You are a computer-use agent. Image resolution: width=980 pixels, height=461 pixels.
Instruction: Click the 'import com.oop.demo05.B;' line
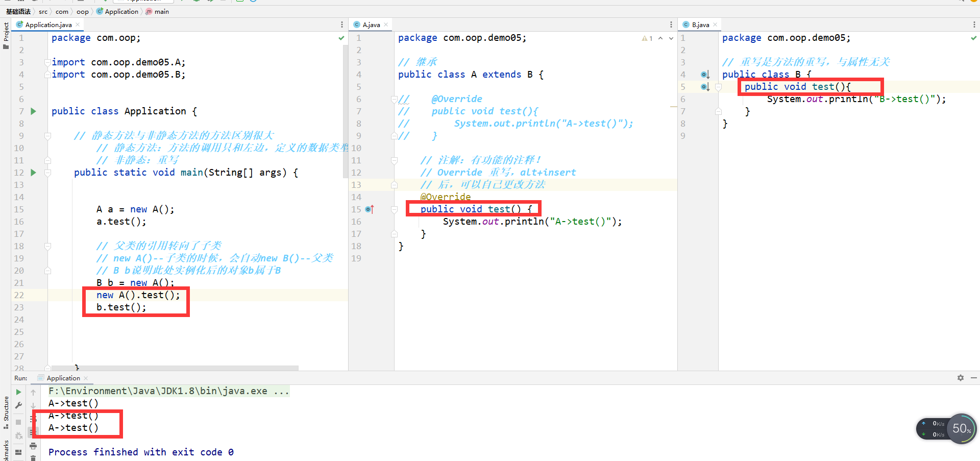[x=118, y=75]
